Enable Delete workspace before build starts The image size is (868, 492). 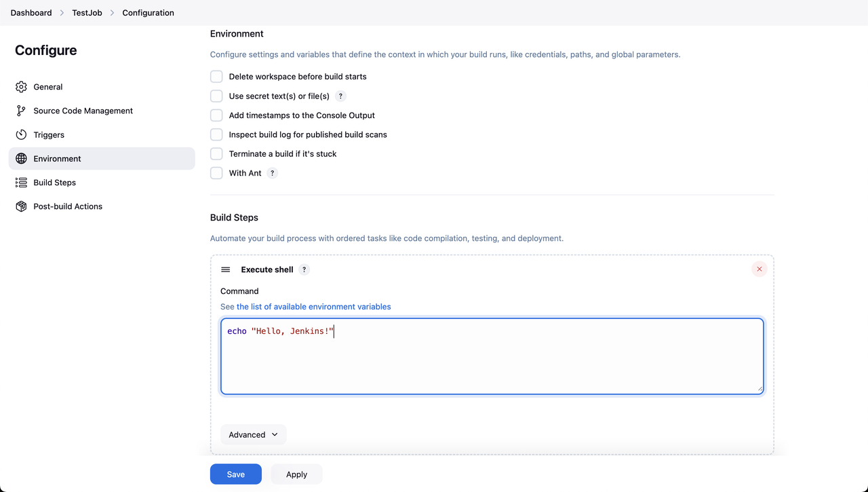point(216,77)
